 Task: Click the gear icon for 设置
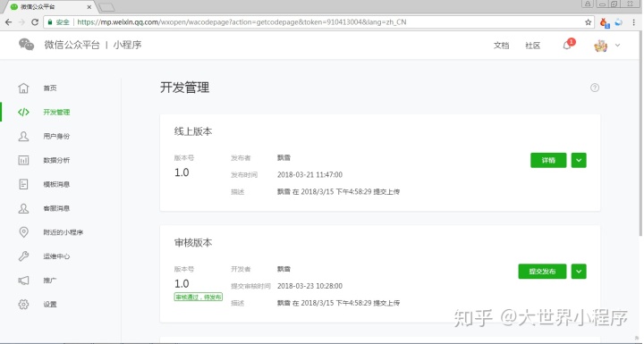(x=24, y=304)
